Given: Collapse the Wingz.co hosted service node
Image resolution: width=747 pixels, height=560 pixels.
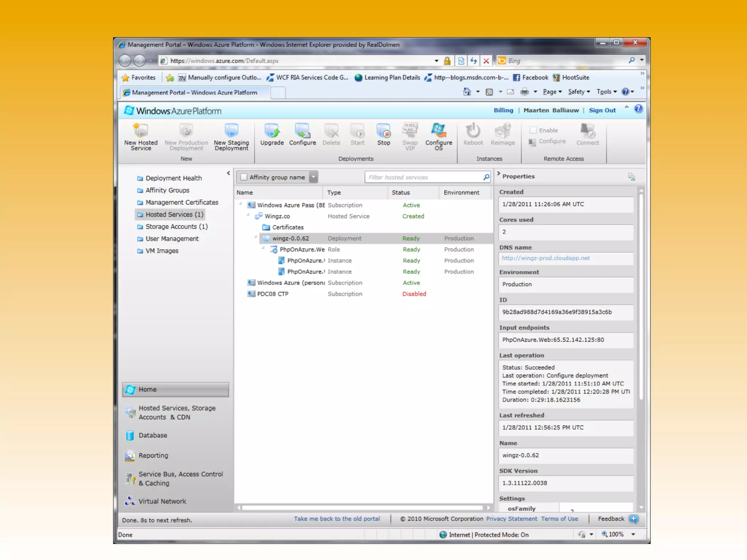Looking at the screenshot, I should coord(248,215).
